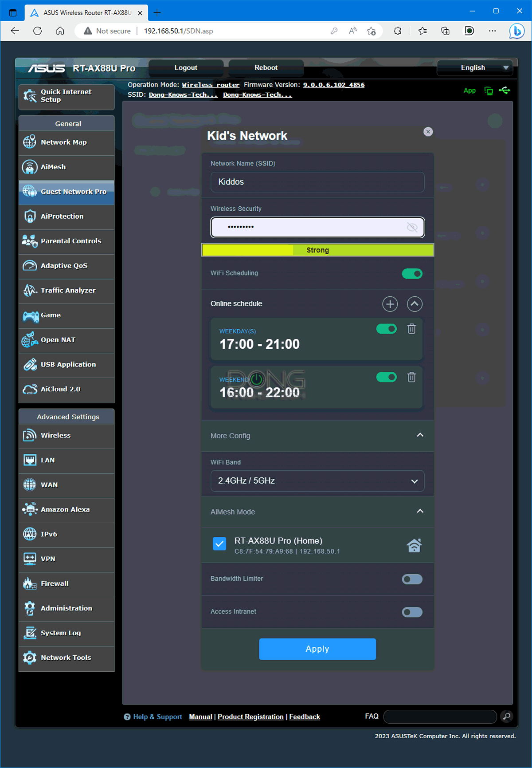This screenshot has width=532, height=768.
Task: Delete the weekday 17:00 - 21:00 schedule
Action: click(x=411, y=329)
